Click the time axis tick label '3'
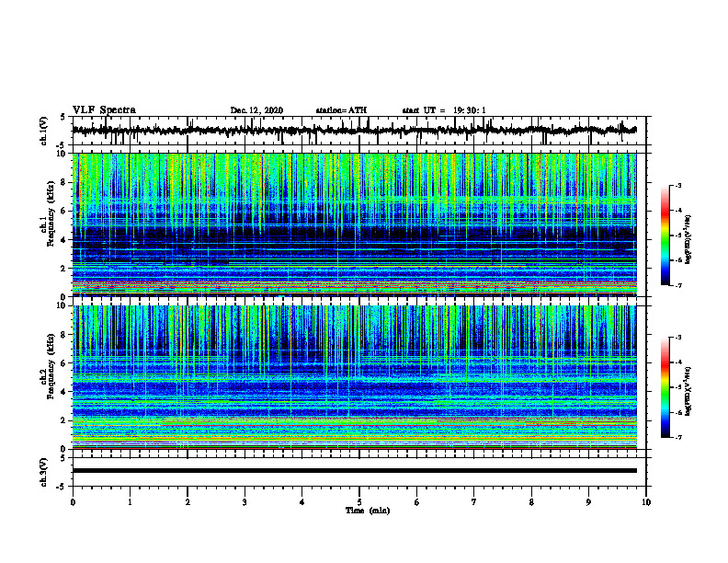This screenshot has width=728, height=563. tap(245, 502)
